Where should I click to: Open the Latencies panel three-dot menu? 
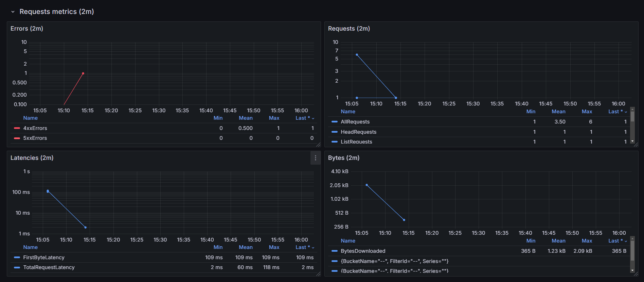(315, 158)
